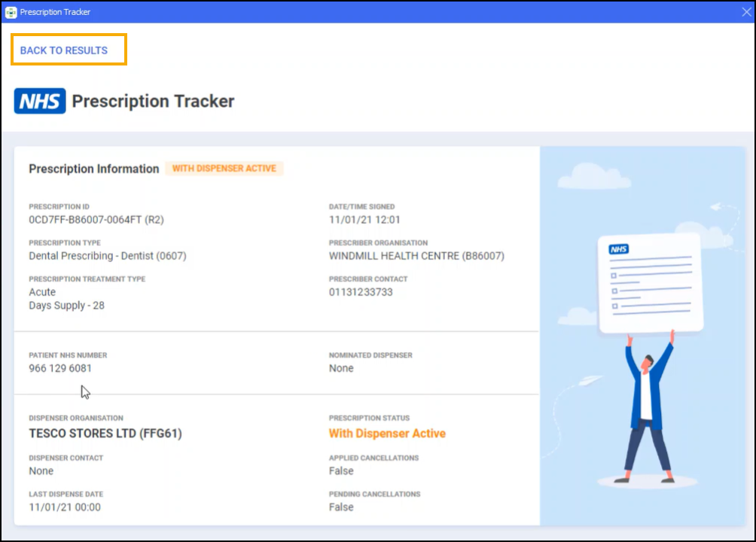The width and height of the screenshot is (756, 542).
Task: Click the BACK TO RESULTS link
Action: [x=64, y=50]
